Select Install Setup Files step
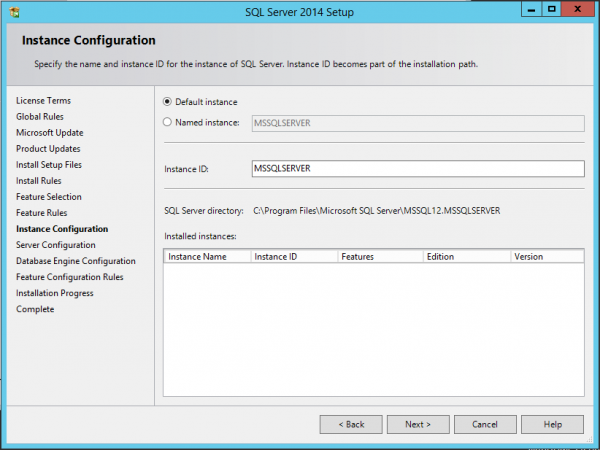The image size is (600, 450). [49, 165]
